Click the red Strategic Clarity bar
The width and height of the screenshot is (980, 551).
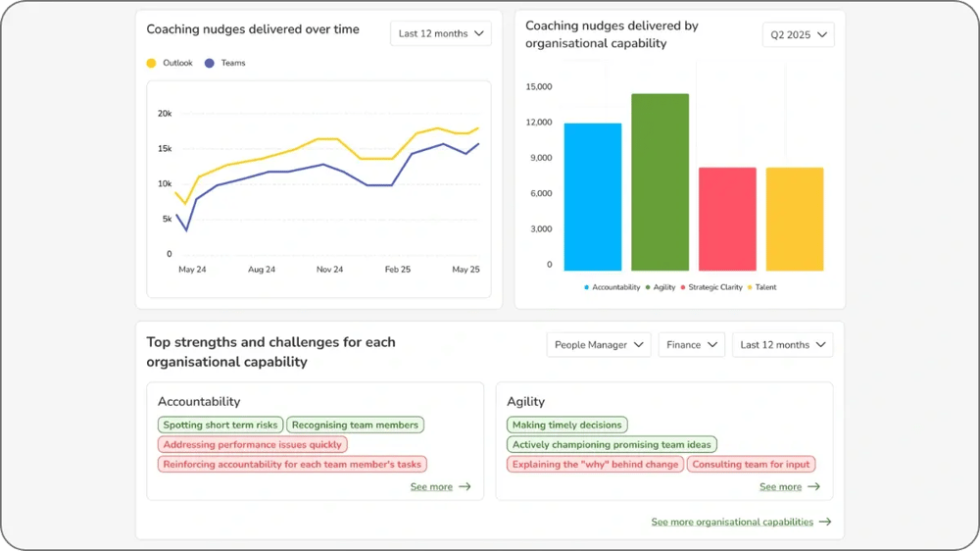(727, 219)
